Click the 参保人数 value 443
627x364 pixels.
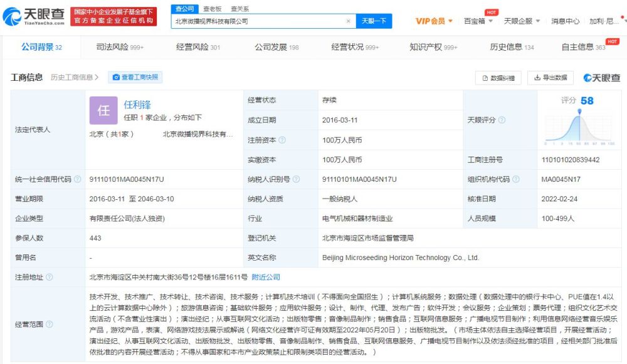[x=95, y=238]
